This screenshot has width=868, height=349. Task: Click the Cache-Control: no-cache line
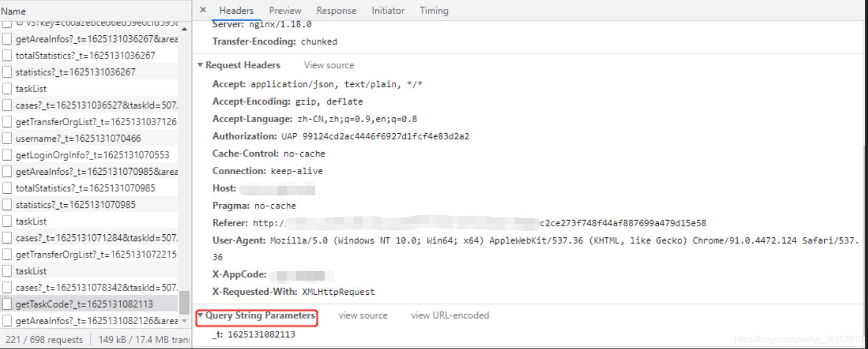(269, 154)
